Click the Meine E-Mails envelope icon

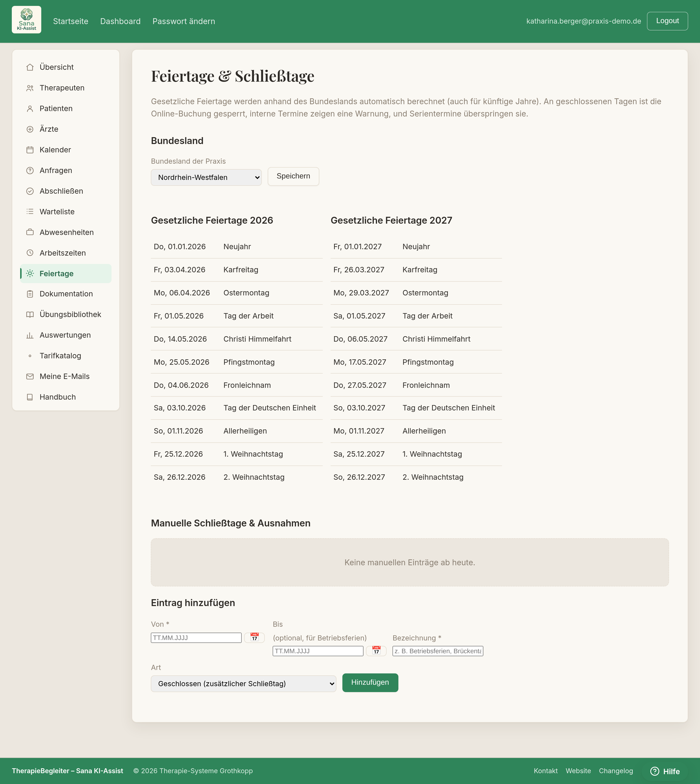point(30,377)
